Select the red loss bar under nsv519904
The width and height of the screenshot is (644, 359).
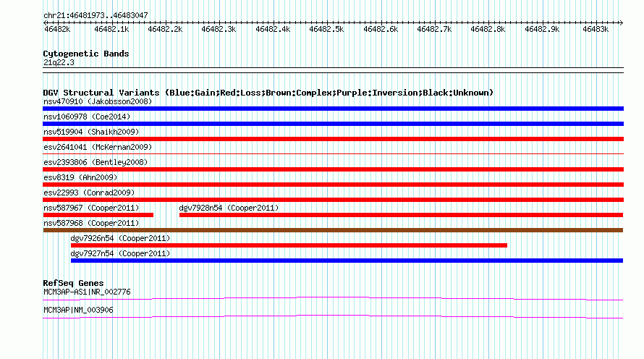click(x=333, y=139)
